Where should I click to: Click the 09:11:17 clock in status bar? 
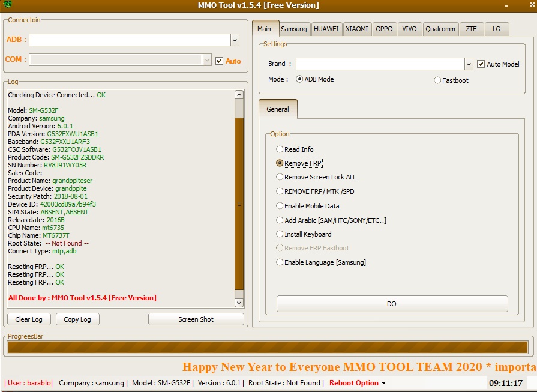(x=506, y=383)
